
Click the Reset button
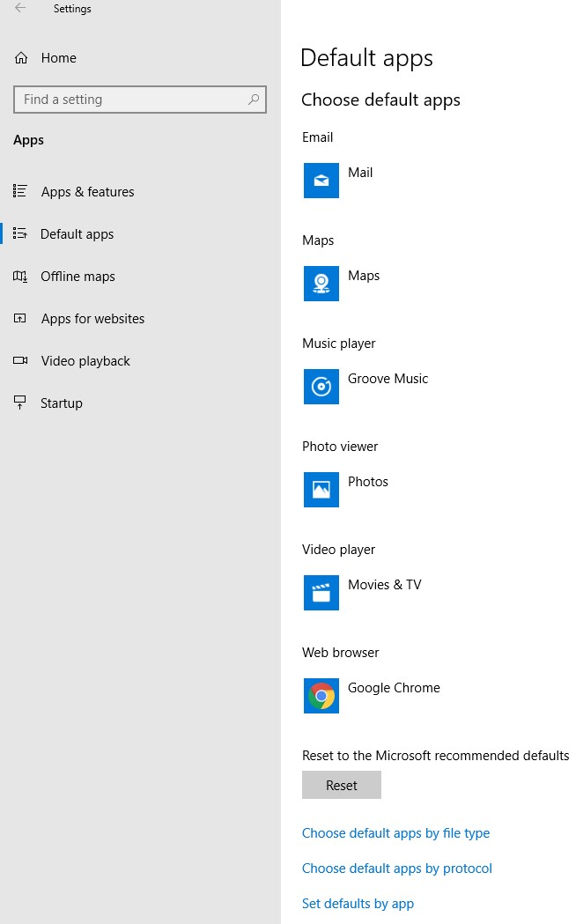(342, 785)
